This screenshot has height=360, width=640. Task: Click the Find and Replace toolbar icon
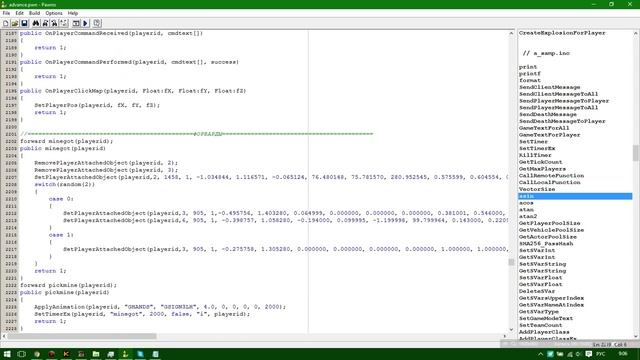(x=54, y=23)
